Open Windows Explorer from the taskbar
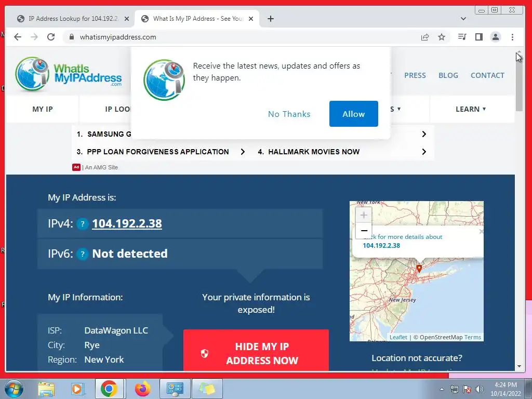Screen dimensions: 532x399 [x=46, y=389]
